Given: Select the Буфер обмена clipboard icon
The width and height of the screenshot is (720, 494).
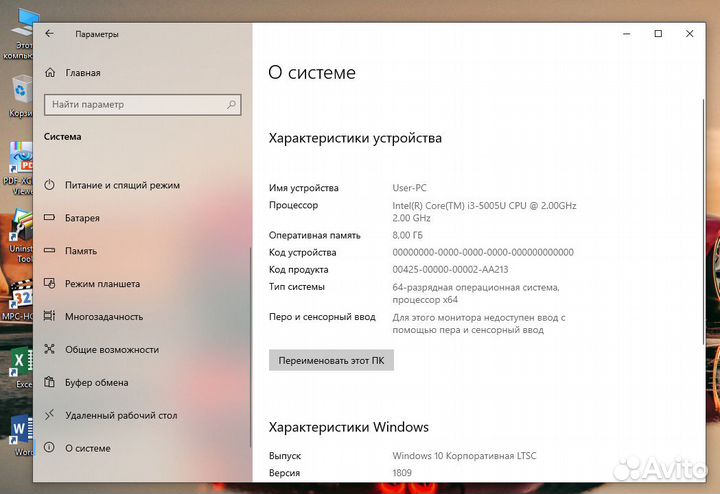Looking at the screenshot, I should click(50, 382).
